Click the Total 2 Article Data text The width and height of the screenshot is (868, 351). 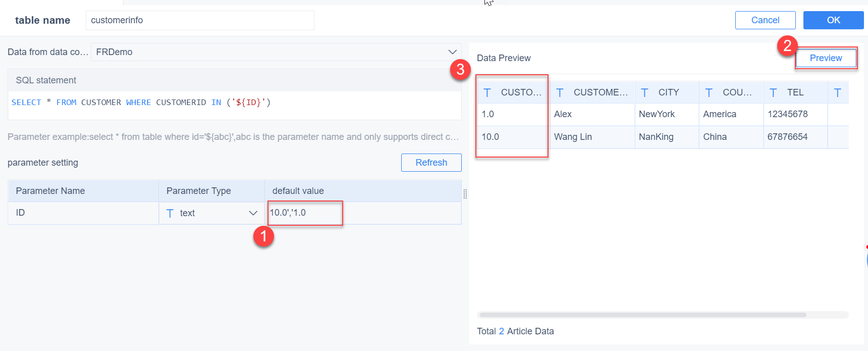click(x=515, y=331)
